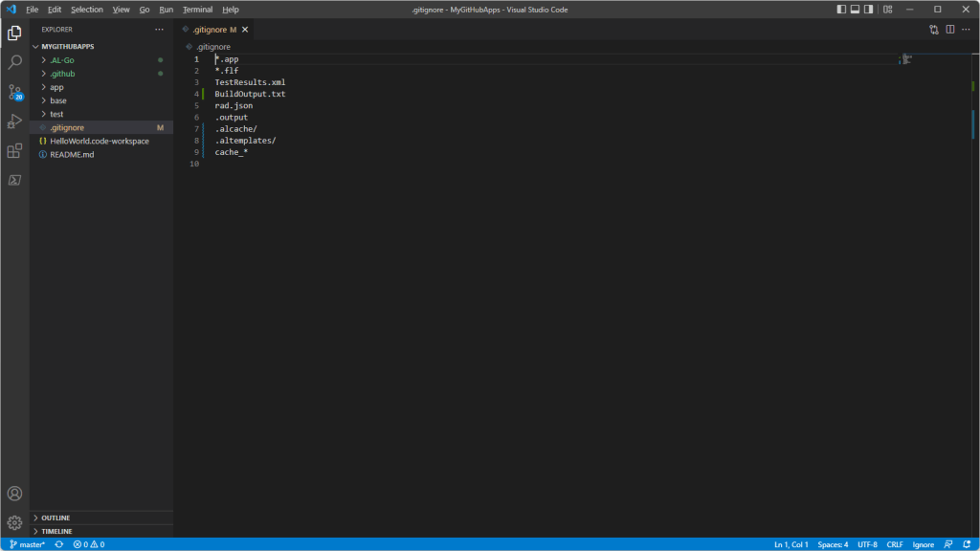Open notifications bell in status bar
The image size is (980, 551).
coord(967,544)
